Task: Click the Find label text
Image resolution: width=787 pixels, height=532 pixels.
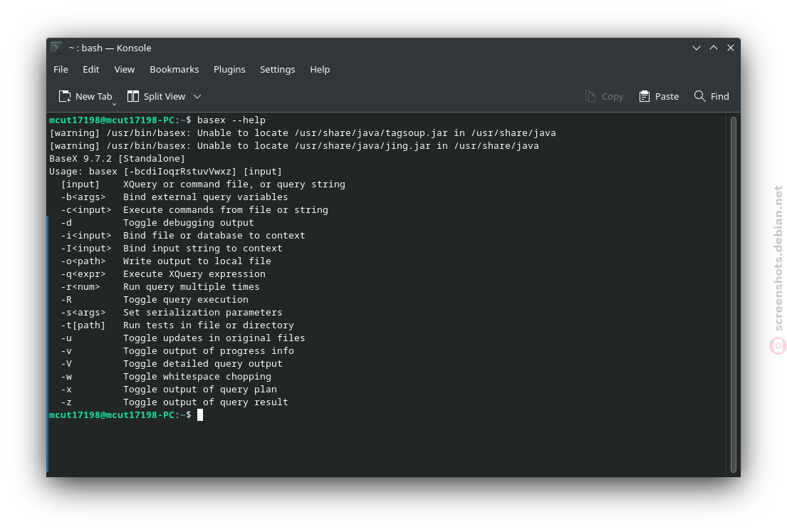Action: (x=720, y=96)
